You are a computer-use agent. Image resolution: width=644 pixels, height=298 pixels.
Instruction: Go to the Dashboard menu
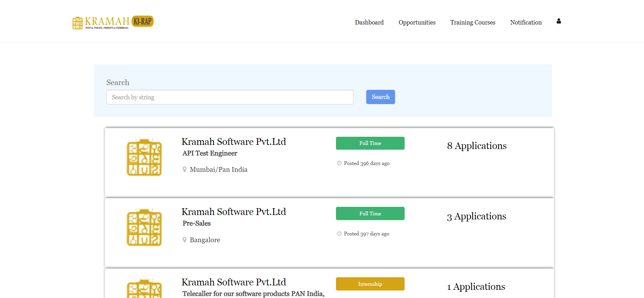coord(369,22)
